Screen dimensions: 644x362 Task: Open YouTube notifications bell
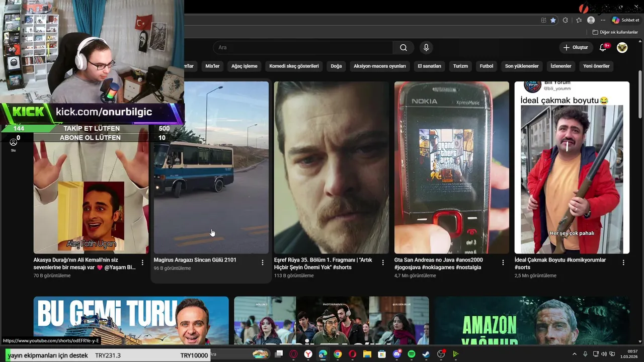point(603,47)
